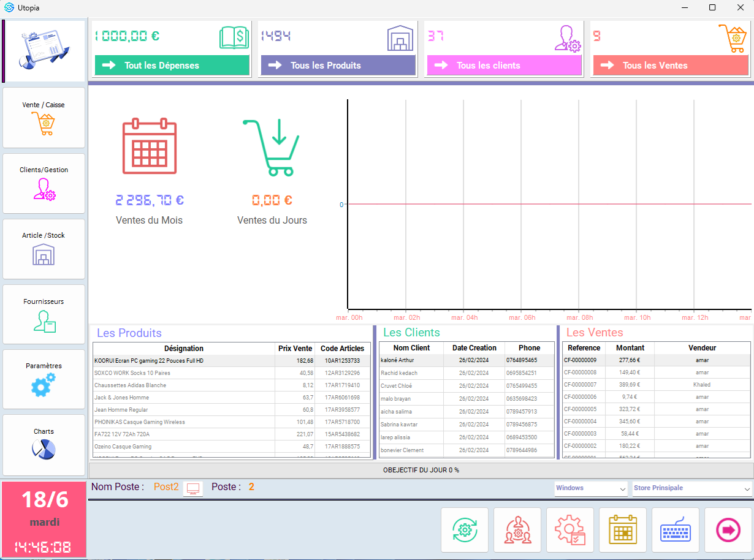Select sale CF-00000006
The height and width of the screenshot is (560, 754).
tap(656, 397)
